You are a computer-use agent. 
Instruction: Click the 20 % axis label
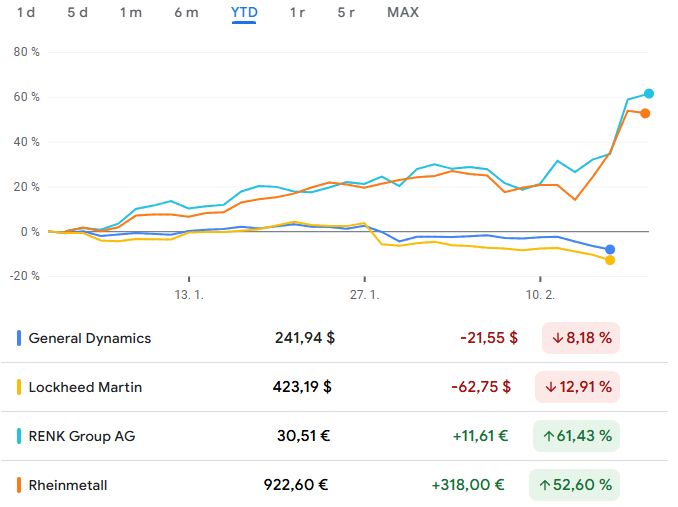pos(26,187)
